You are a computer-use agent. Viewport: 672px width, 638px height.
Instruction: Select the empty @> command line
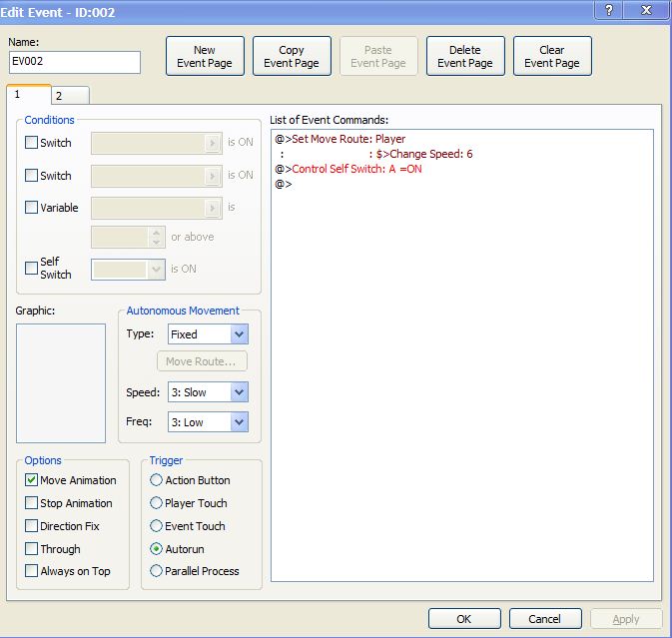(284, 185)
